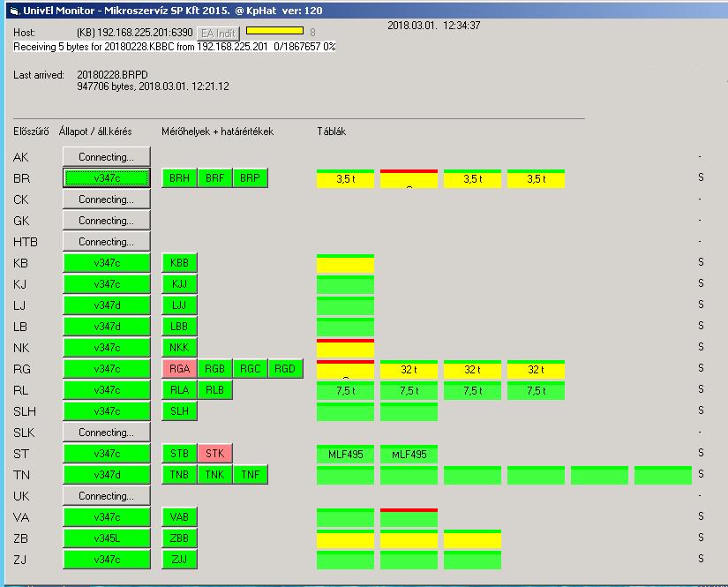Click the v345L status button for ZB

pyautogui.click(x=106, y=538)
